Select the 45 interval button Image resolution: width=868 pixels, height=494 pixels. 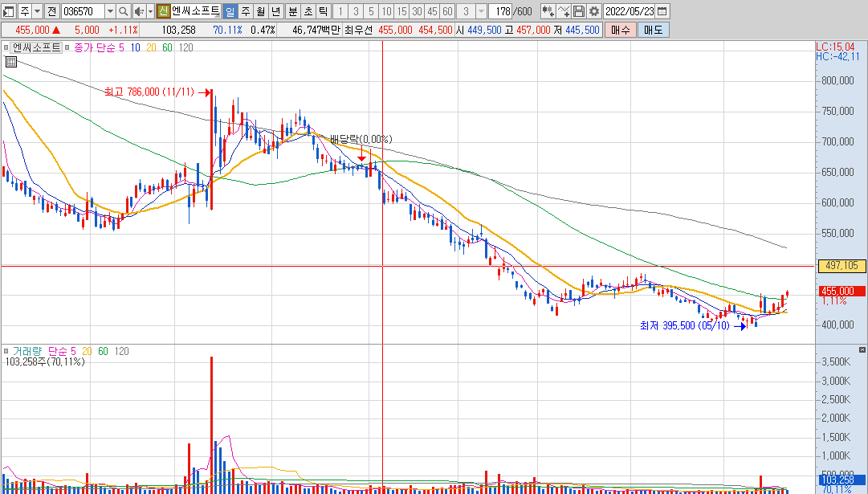(x=432, y=11)
